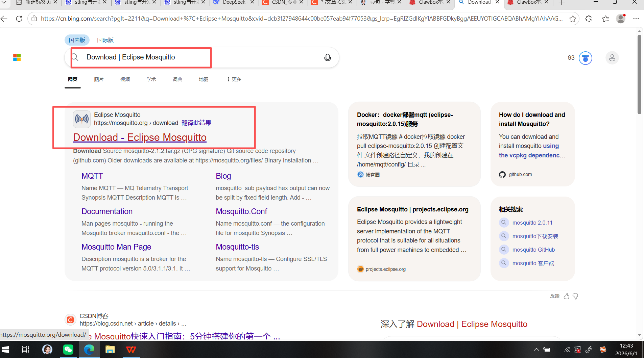Give thumbs up feedback on results

567,296
